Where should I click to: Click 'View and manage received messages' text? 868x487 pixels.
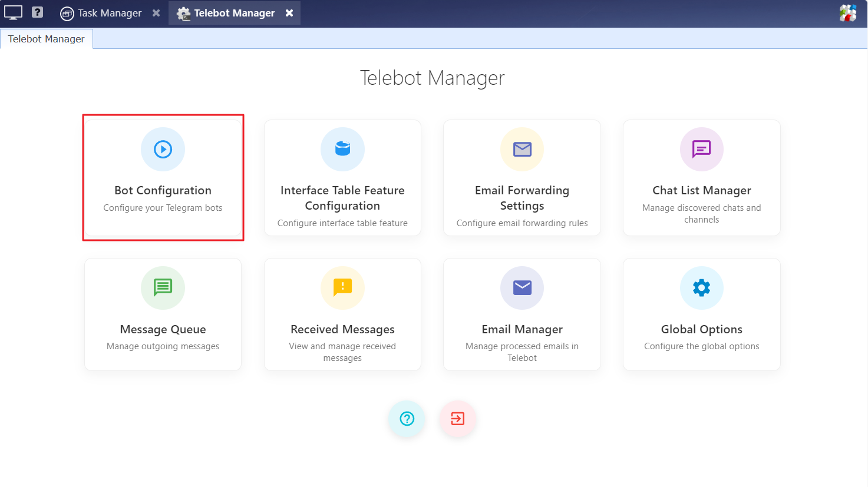click(342, 352)
